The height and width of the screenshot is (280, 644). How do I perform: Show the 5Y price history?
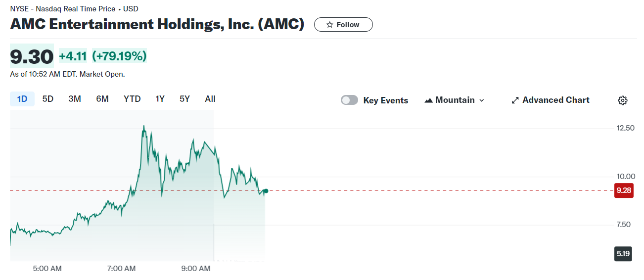(x=184, y=99)
